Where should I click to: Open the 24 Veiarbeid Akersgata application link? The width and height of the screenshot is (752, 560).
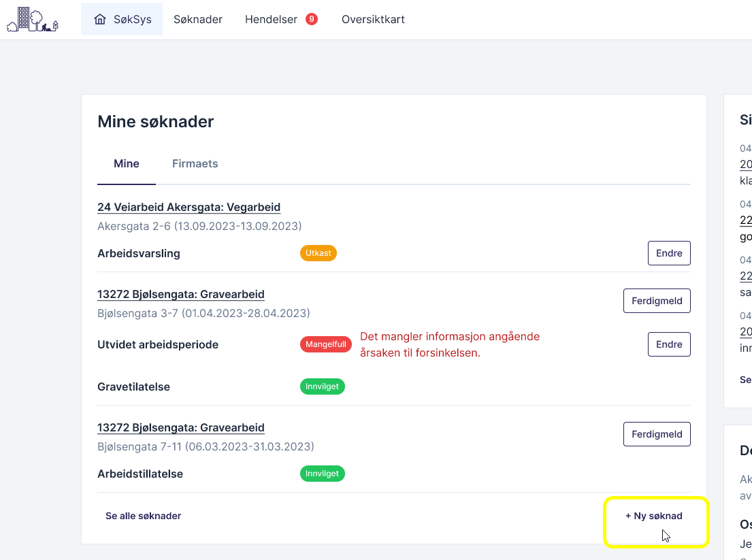[x=189, y=208]
